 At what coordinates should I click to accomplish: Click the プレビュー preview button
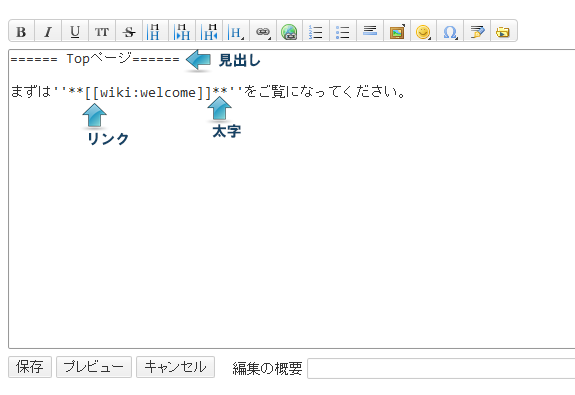[x=94, y=367]
